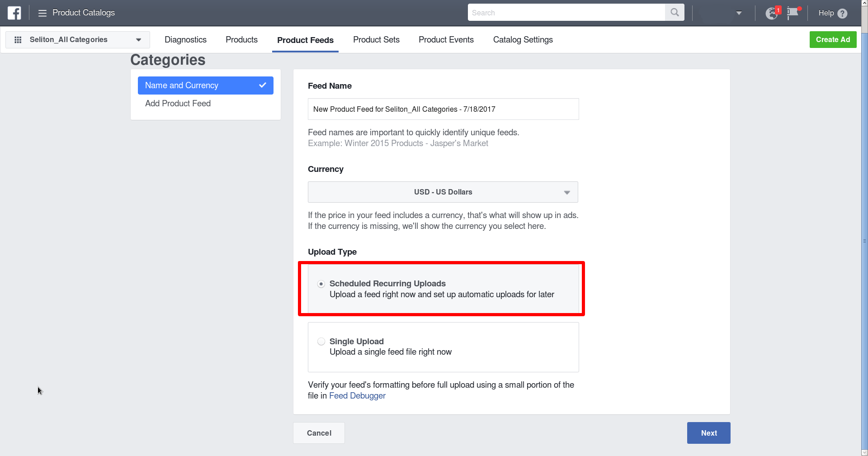Select the Scheduled Recurring Uploads option

coord(321,284)
